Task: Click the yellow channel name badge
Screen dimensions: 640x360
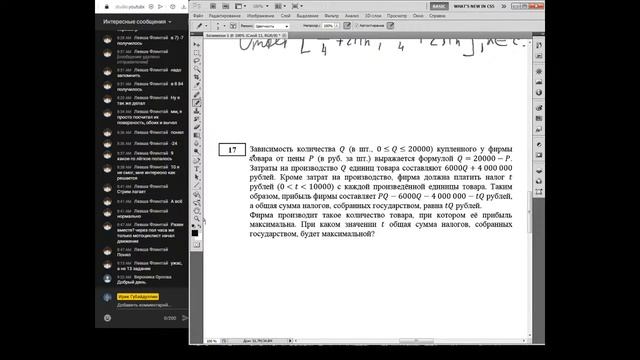Action: coord(138,297)
